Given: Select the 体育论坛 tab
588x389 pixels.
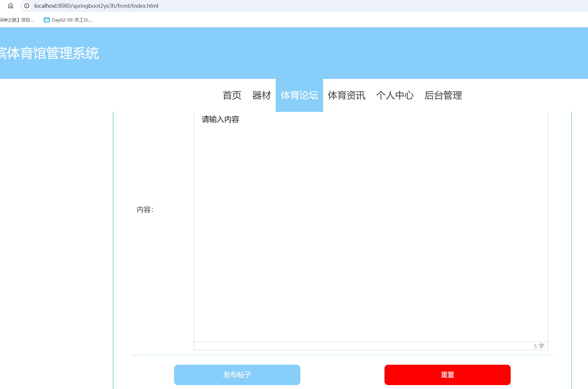Looking at the screenshot, I should [x=299, y=95].
